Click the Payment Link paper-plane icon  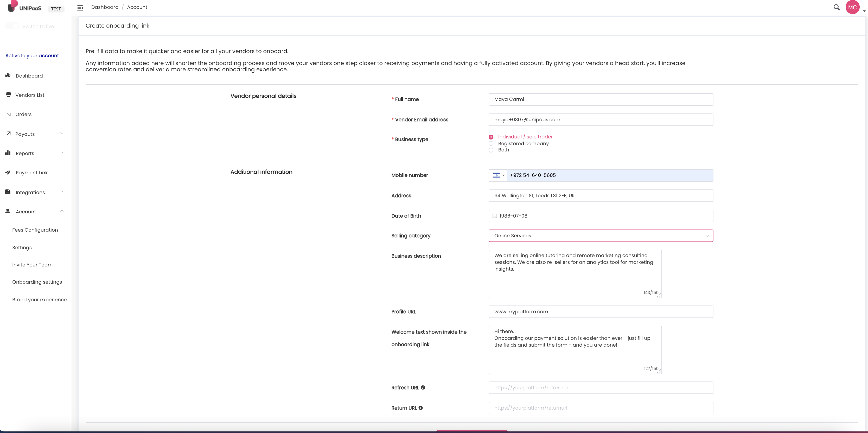[8, 173]
